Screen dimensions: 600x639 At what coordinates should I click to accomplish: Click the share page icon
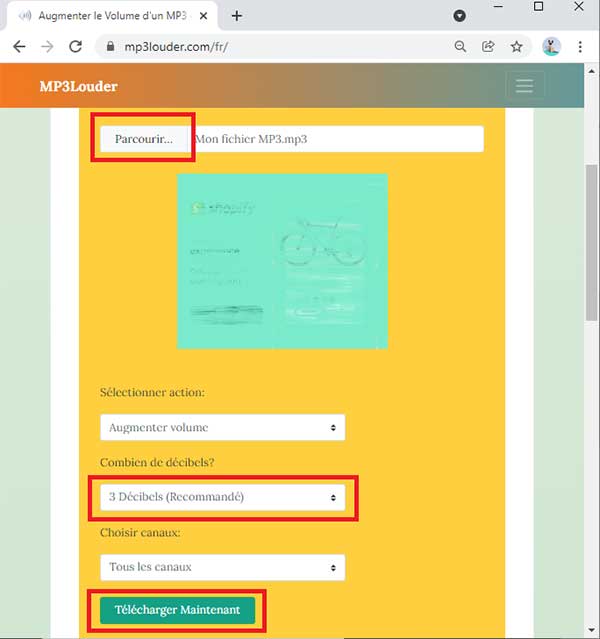click(x=488, y=46)
